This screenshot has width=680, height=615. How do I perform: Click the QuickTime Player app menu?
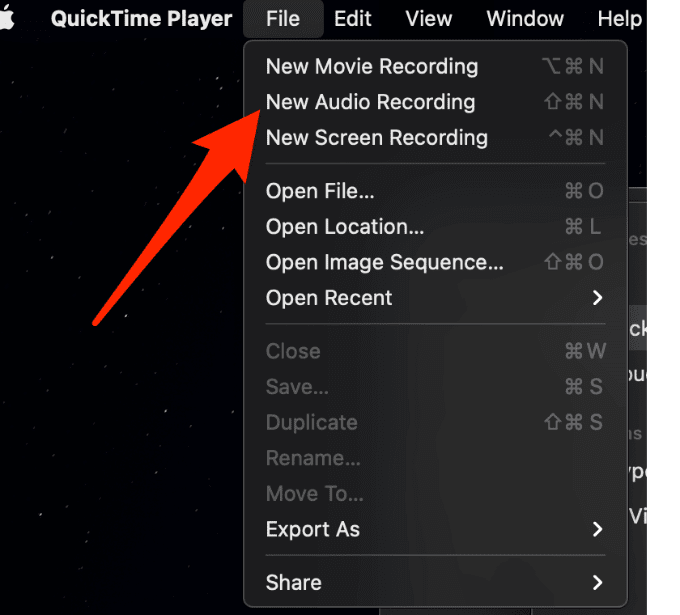[141, 18]
